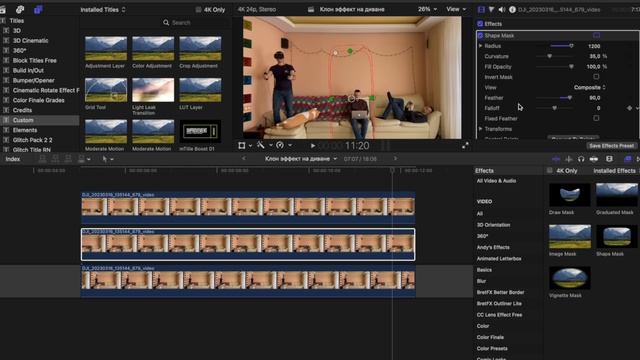Screen dimensions: 640x360
Task: Click the Append clip to storyline icon
Action: (x=68, y=159)
